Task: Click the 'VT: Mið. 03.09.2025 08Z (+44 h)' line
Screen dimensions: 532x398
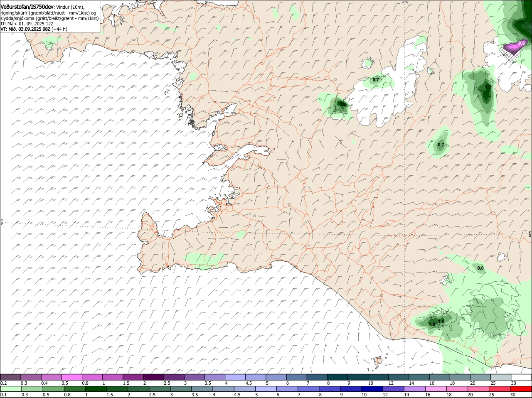Action: click(x=34, y=29)
